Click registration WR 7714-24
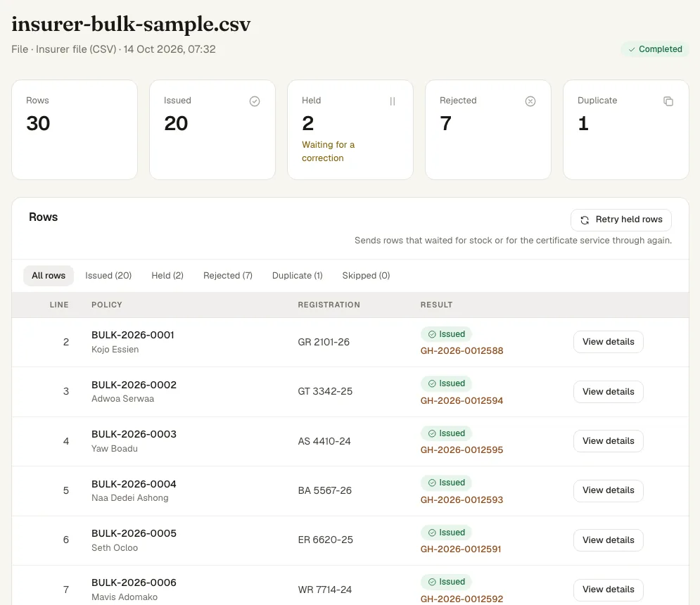 click(x=325, y=590)
